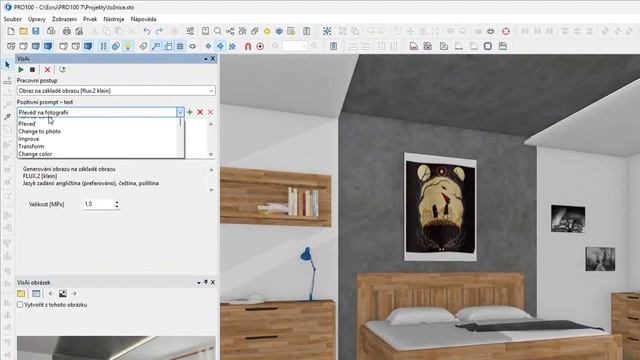This screenshot has width=640, height=360.
Task: Toggle the red magnet snap icon
Action: click(248, 47)
